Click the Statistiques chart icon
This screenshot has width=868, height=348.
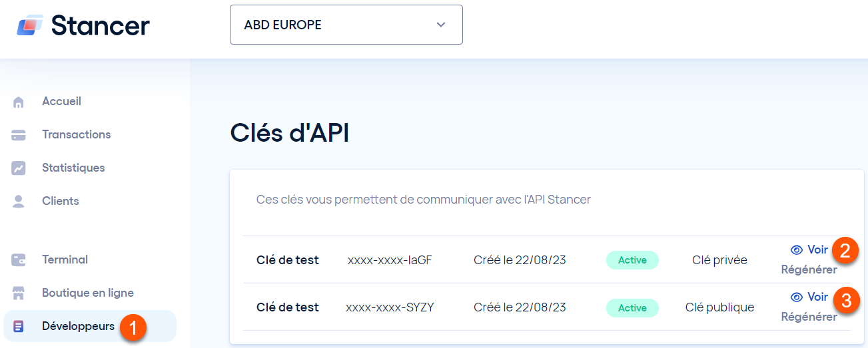tap(19, 168)
